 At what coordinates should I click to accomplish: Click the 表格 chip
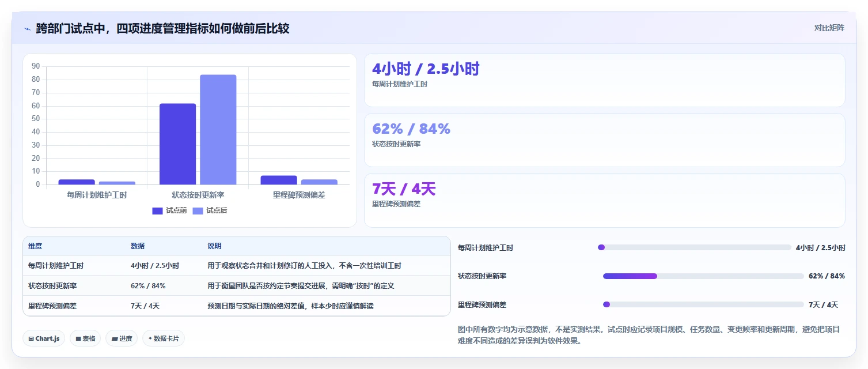85,338
